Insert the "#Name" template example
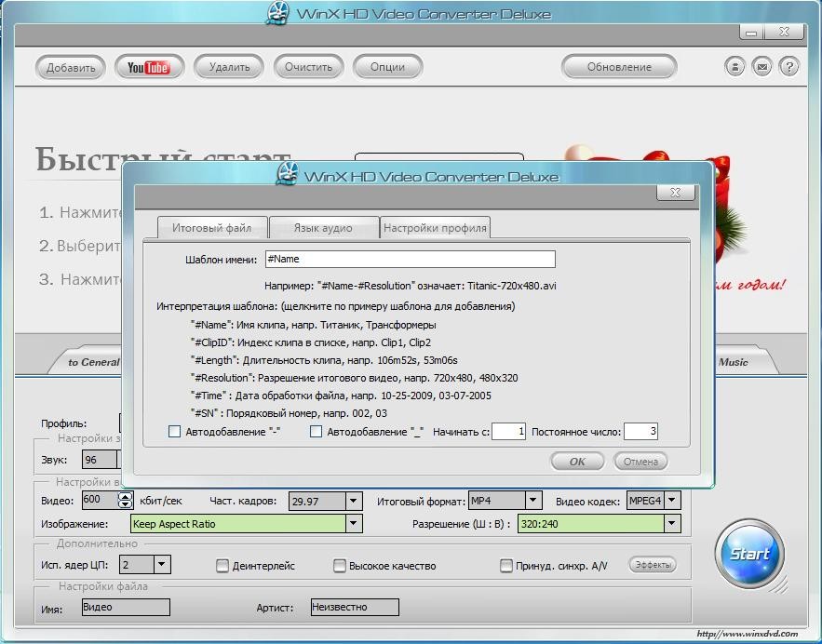This screenshot has width=822, height=644. [x=314, y=325]
